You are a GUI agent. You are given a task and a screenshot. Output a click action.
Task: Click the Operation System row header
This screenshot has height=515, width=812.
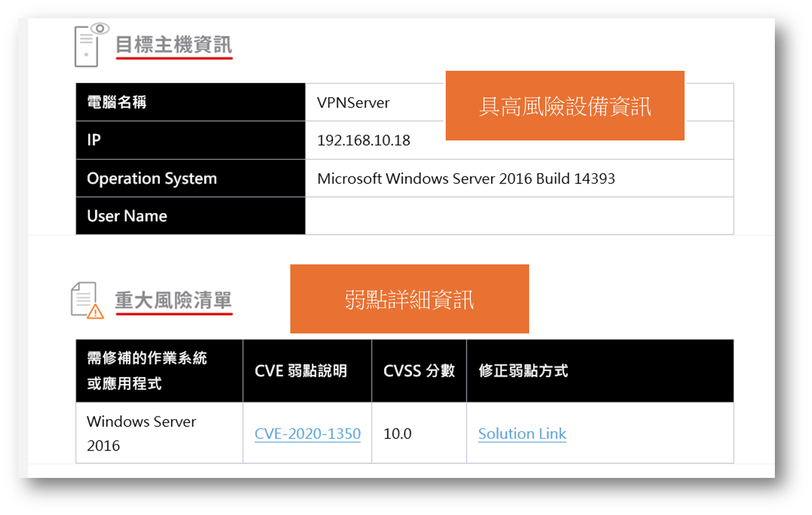pos(152,179)
